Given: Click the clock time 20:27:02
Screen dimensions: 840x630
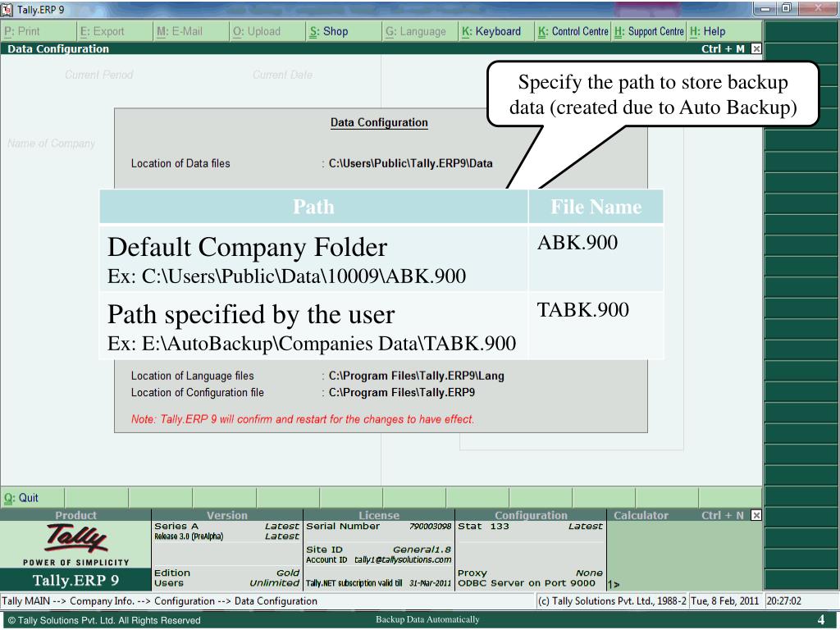Looking at the screenshot, I should [783, 601].
